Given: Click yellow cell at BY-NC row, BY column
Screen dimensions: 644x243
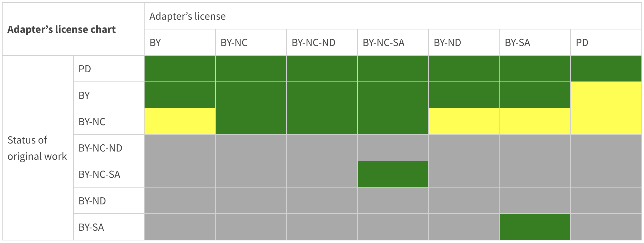Looking at the screenshot, I should coord(180,121).
